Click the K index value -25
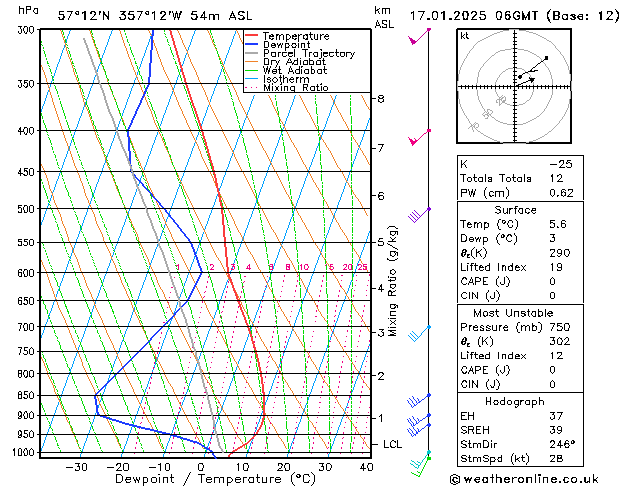Image resolution: width=629 pixels, height=486 pixels. pos(560,164)
